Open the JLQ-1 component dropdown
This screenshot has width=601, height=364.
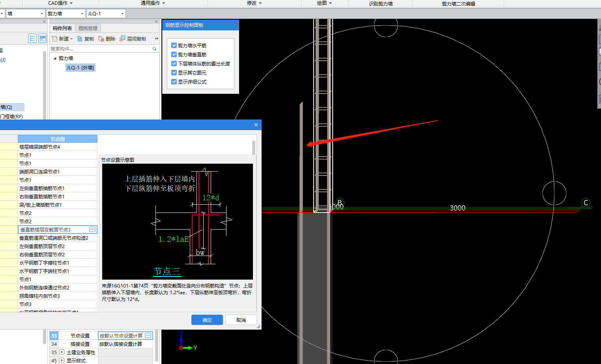[122, 14]
